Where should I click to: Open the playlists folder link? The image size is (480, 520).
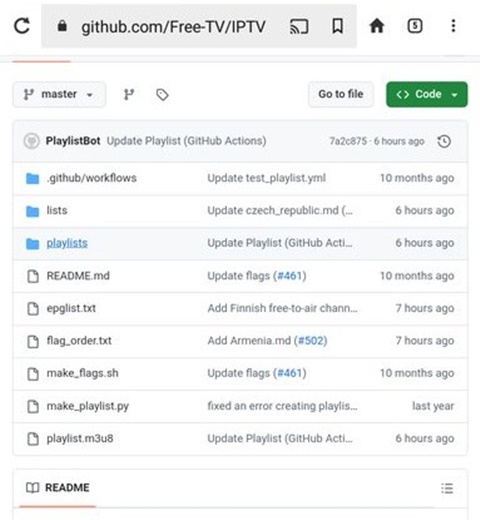(x=67, y=243)
